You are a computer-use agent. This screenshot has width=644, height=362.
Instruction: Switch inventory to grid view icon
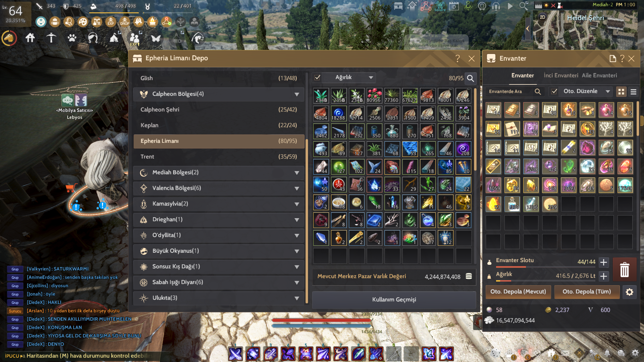(x=621, y=92)
